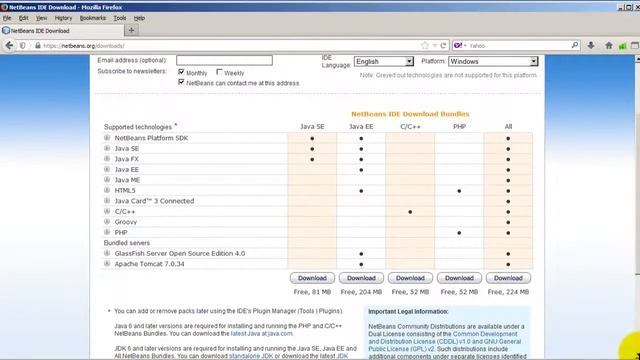Screen dimensions: 640x360
Task: Open the History menu
Action: pyautogui.click(x=63, y=18)
